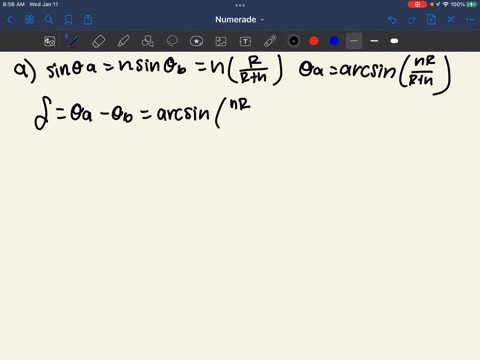Viewport: 480px width, 360px height.
Task: Select the Text box tool
Action: tap(245, 41)
